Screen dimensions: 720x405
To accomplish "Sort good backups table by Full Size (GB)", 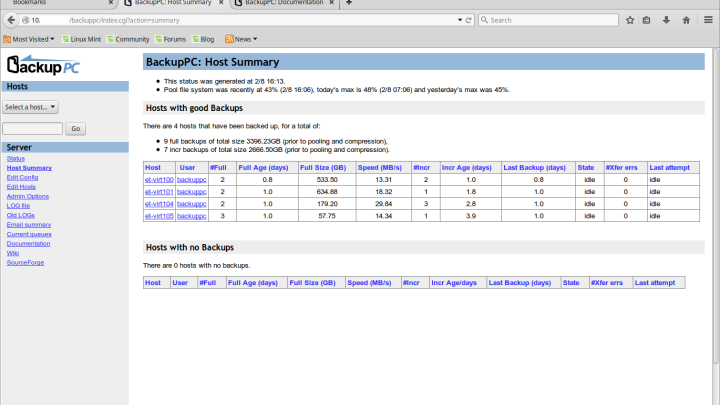I will click(x=323, y=168).
